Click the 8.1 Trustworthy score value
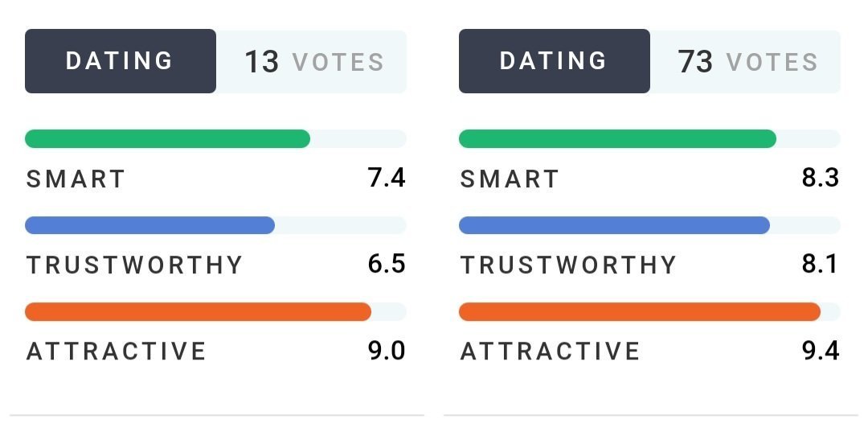The image size is (868, 448). (820, 265)
